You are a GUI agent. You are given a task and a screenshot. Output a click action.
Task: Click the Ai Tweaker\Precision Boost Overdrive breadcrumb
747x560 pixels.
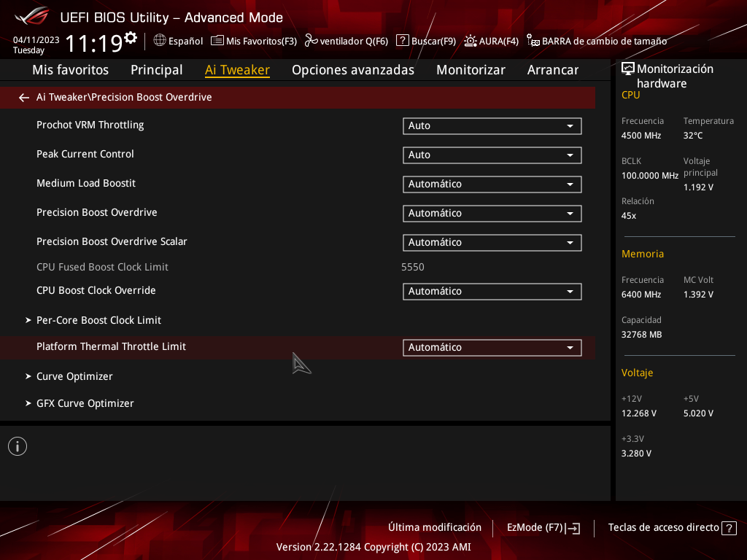[x=124, y=97]
